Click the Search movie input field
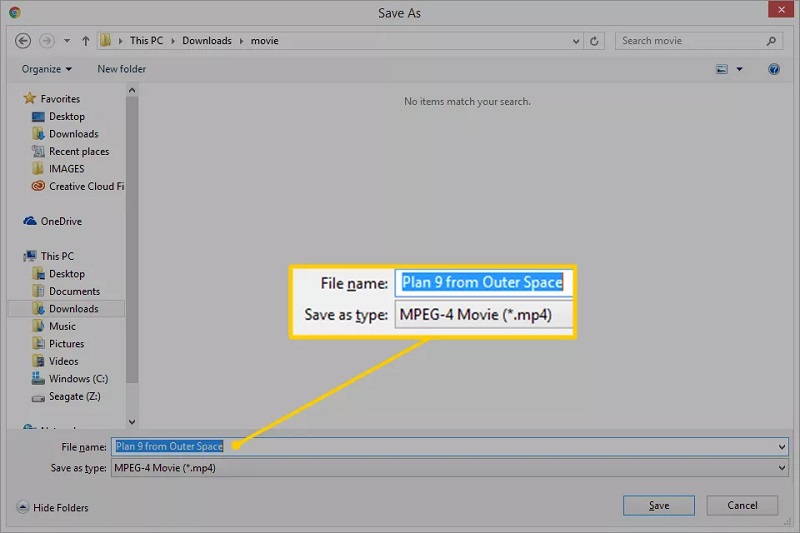 [x=690, y=41]
